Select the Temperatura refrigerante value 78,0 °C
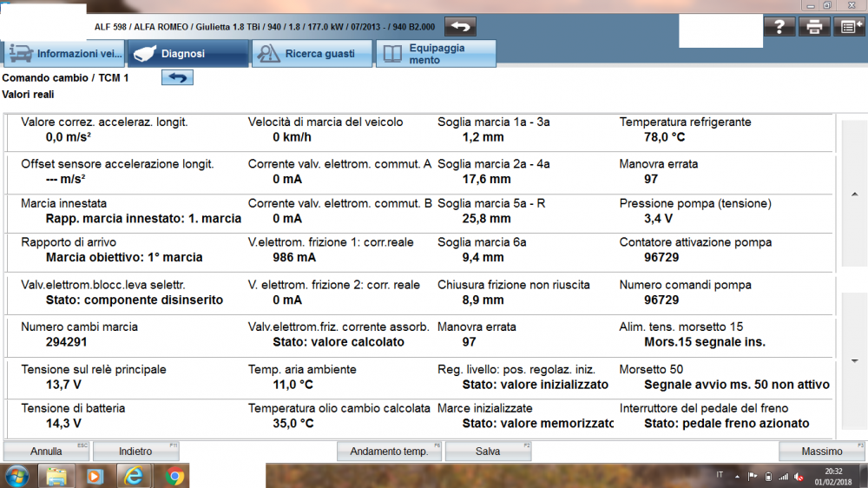Viewport: 868px width, 488px height. click(x=664, y=137)
